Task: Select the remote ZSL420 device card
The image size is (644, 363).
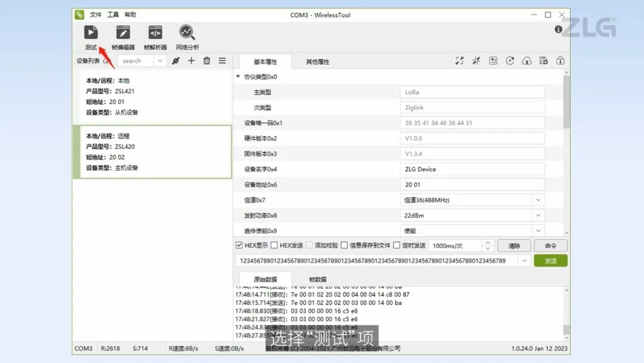Action: tap(152, 152)
